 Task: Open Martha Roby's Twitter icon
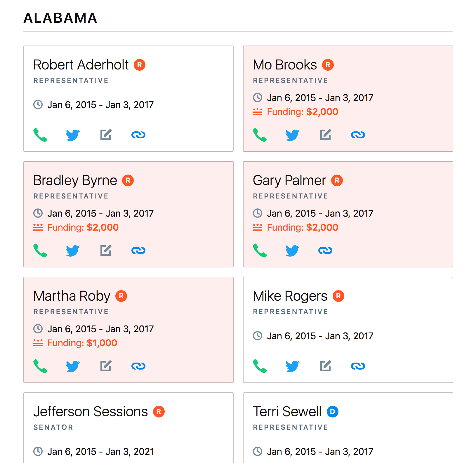click(73, 366)
